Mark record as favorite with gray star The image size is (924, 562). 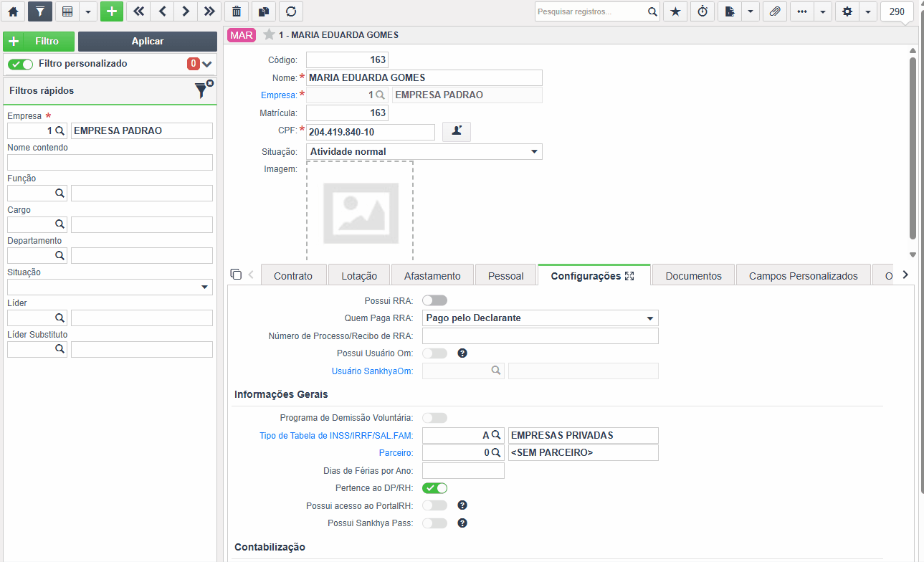point(269,34)
